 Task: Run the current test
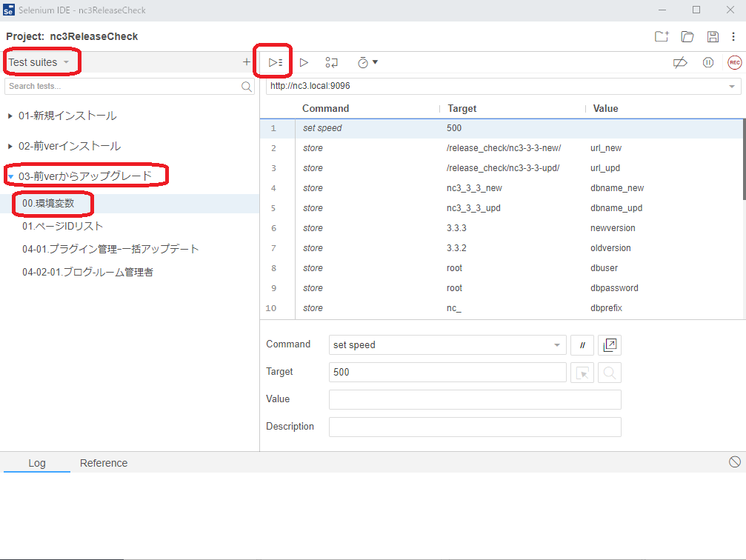[304, 62]
